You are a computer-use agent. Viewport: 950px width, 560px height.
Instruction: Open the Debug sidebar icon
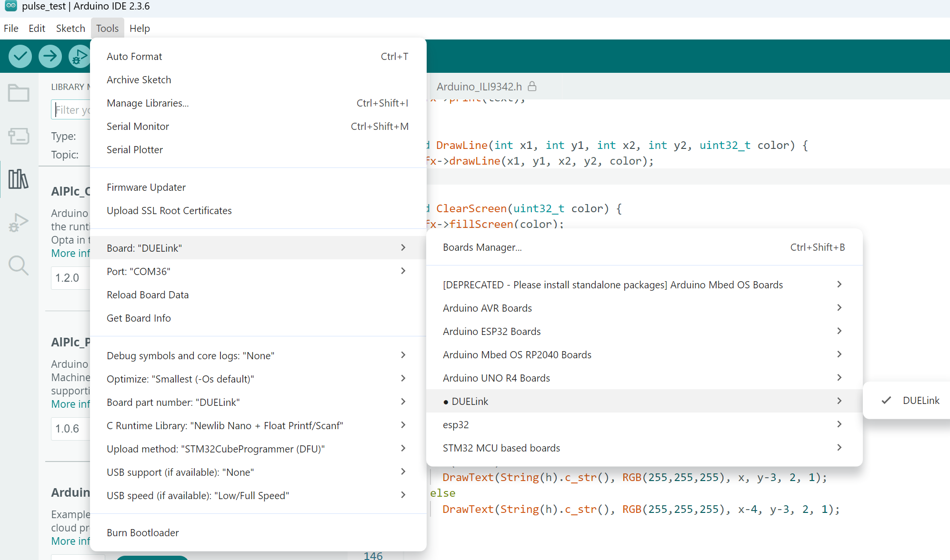click(19, 222)
